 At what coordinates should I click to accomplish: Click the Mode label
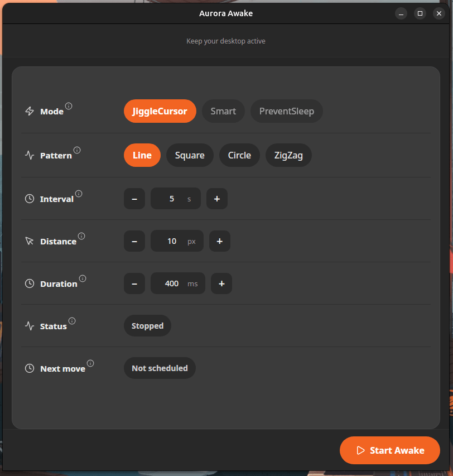coord(52,112)
